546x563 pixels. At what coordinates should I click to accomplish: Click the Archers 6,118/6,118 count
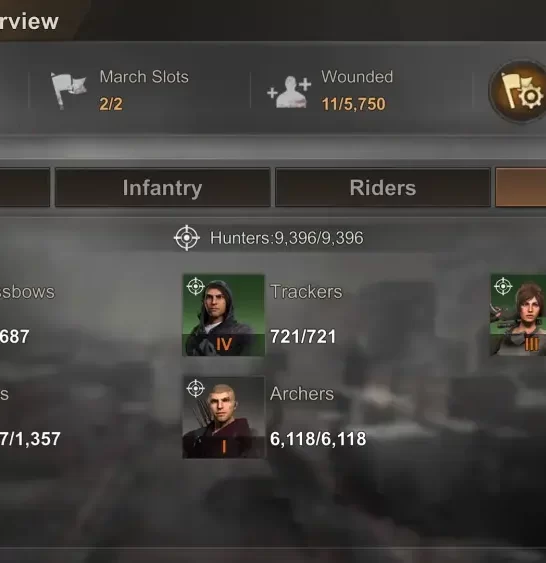click(x=318, y=438)
